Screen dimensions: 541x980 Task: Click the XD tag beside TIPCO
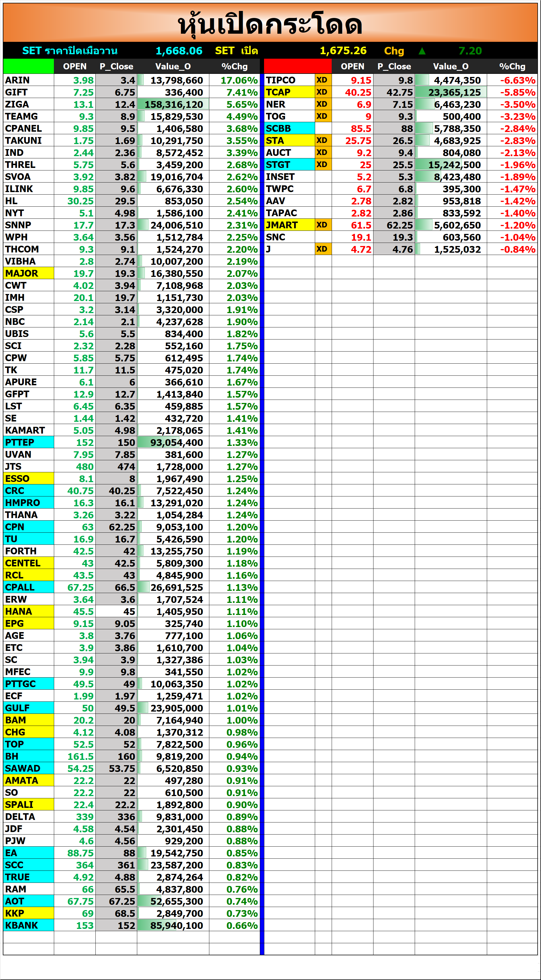click(x=323, y=80)
